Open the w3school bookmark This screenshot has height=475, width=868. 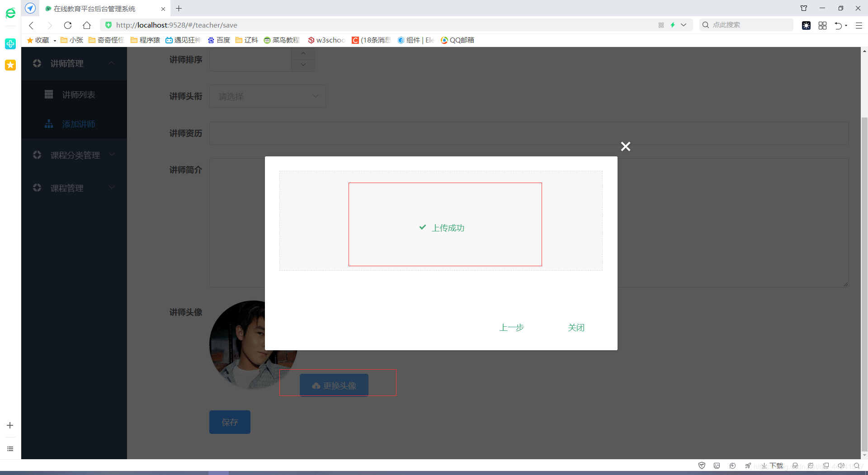(x=326, y=40)
